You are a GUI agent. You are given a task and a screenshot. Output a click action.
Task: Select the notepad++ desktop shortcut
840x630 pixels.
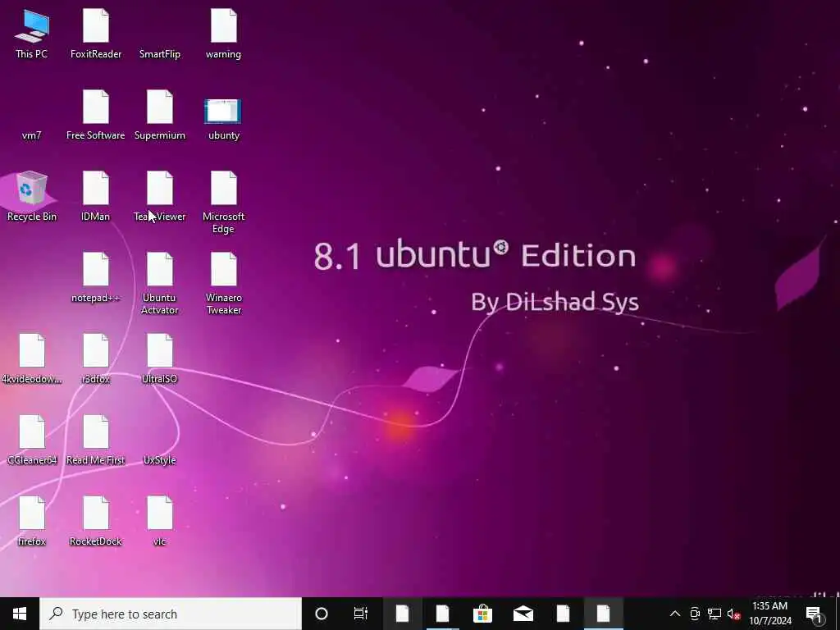(96, 277)
